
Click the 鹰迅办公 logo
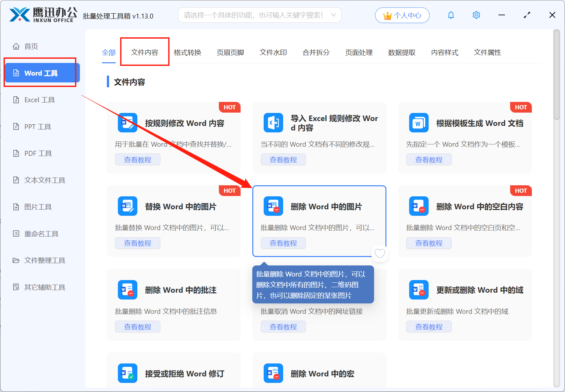[42, 14]
